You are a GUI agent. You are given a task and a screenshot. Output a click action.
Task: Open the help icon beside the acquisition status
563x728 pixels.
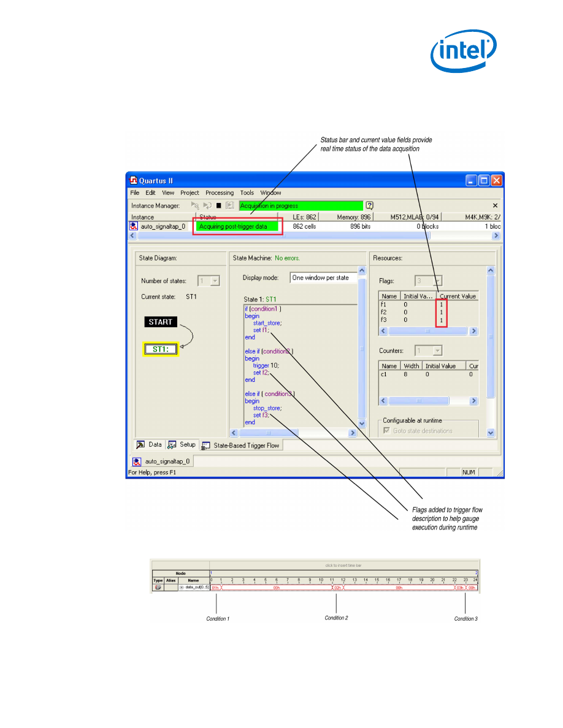(369, 206)
